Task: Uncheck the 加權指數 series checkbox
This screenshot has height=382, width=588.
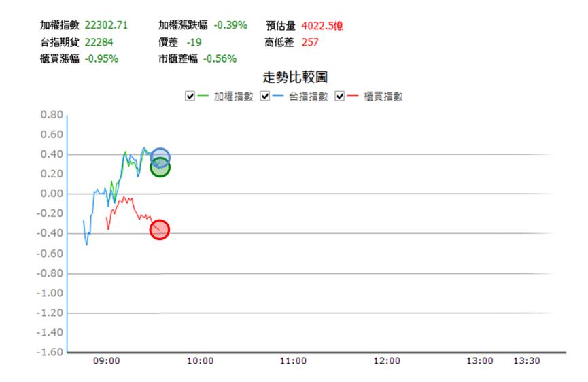Action: click(x=190, y=97)
